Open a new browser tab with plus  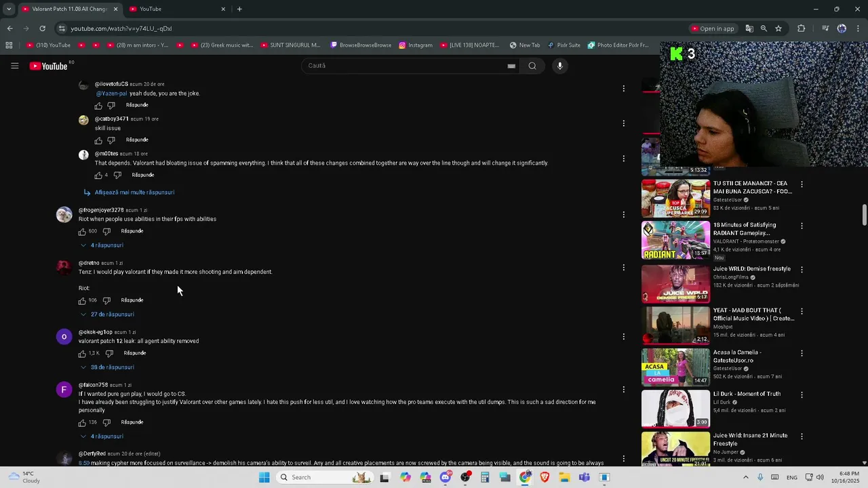pyautogui.click(x=239, y=9)
